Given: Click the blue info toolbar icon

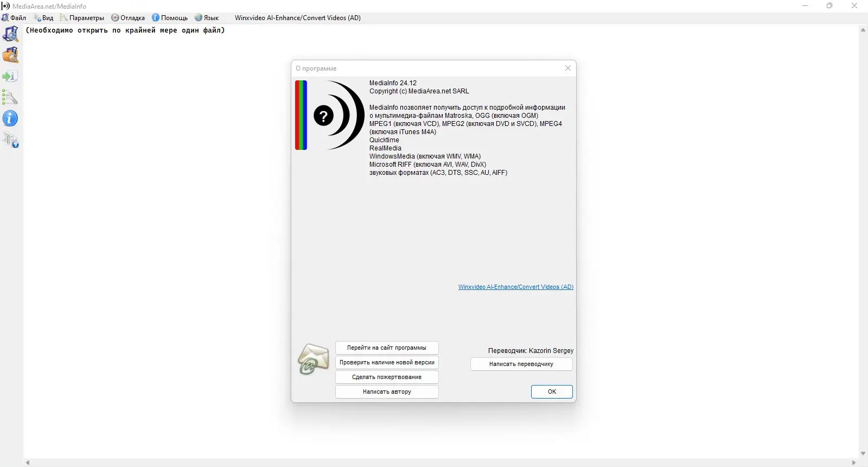Looking at the screenshot, I should click(x=10, y=118).
